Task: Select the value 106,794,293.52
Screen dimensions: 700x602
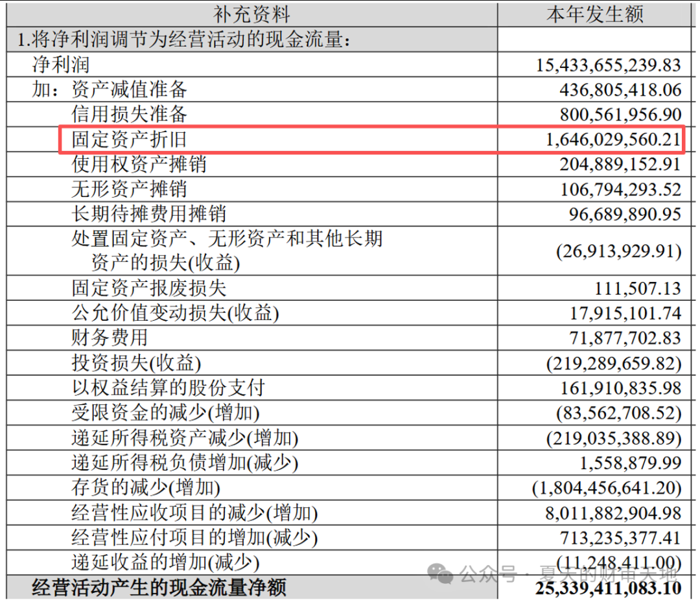Action: coord(620,190)
